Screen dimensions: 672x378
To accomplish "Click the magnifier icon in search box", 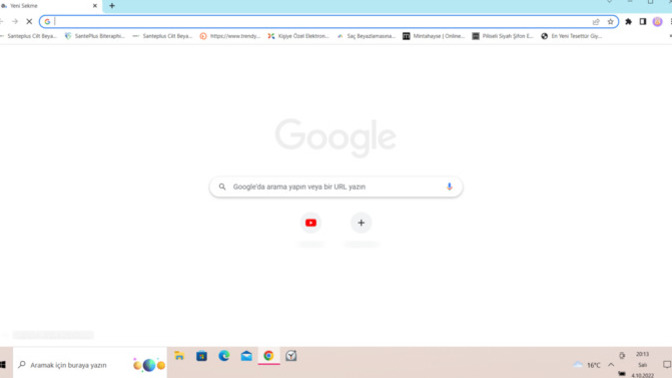I will (222, 187).
